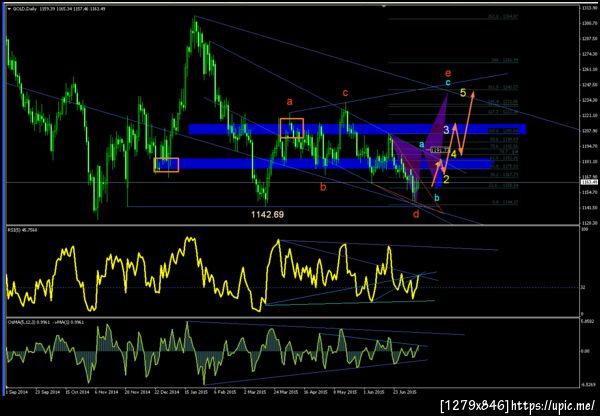Click the OsMA 0.00 axis label
The width and height of the screenshot is (600, 416).
584,351
